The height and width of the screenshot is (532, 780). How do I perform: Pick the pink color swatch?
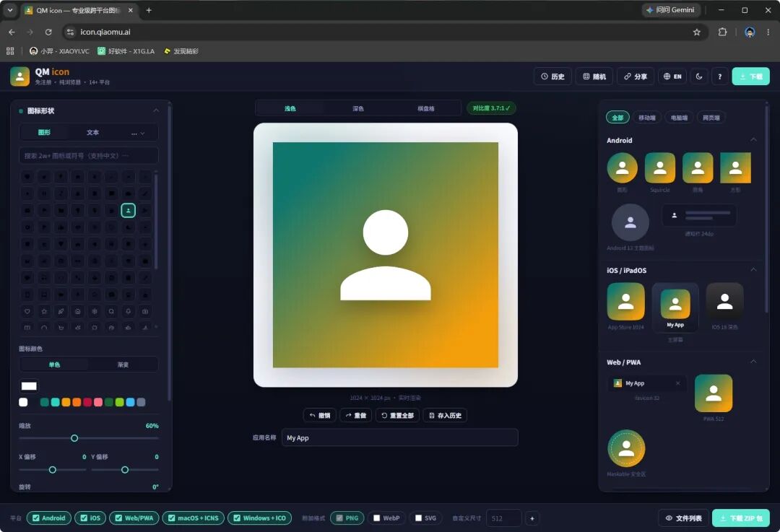pyautogui.click(x=98, y=402)
